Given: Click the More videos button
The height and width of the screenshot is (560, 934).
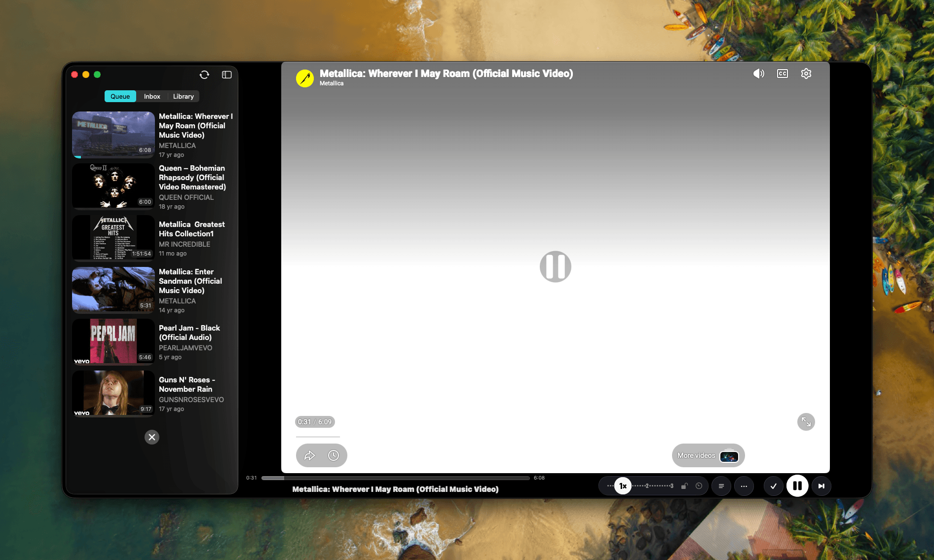Looking at the screenshot, I should tap(708, 455).
